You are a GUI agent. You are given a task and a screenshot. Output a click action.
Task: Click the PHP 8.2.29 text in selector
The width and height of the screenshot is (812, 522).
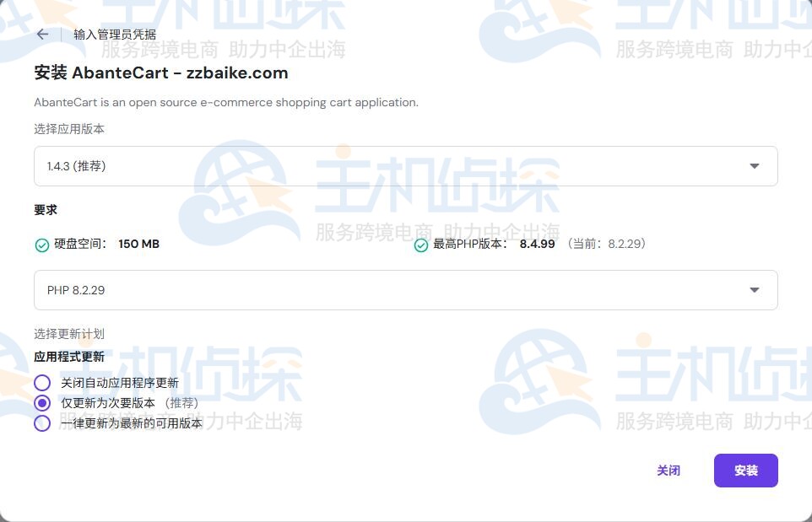pos(76,290)
